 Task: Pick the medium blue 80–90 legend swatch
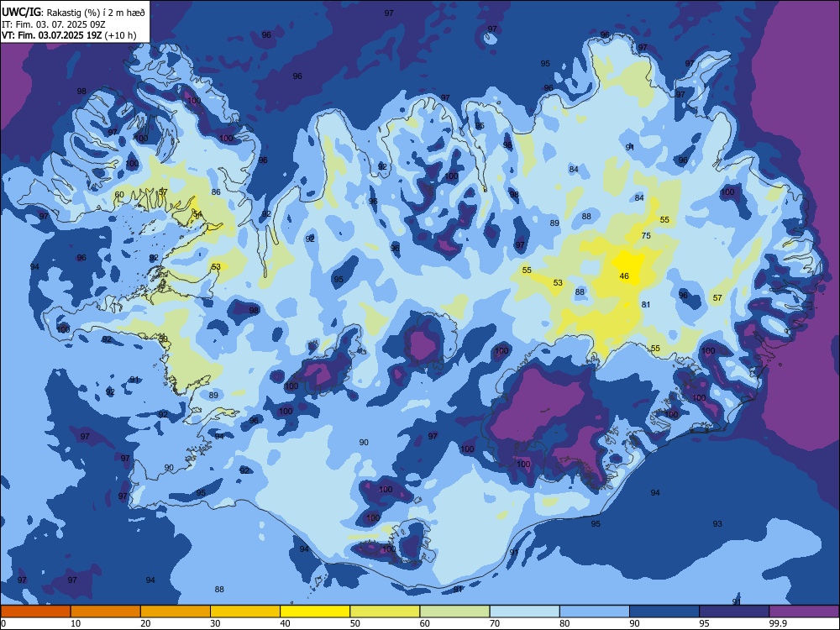click(594, 612)
